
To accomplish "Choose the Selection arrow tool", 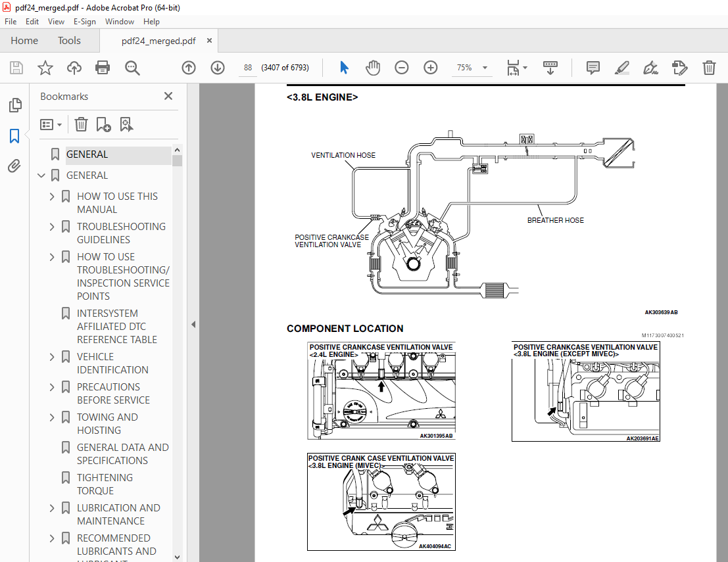I will (344, 68).
